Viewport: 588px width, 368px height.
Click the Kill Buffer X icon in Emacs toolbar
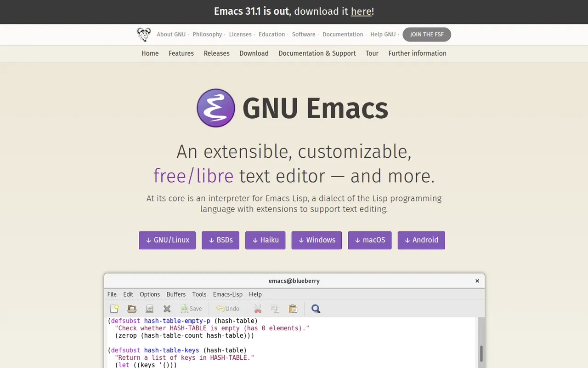point(167,309)
